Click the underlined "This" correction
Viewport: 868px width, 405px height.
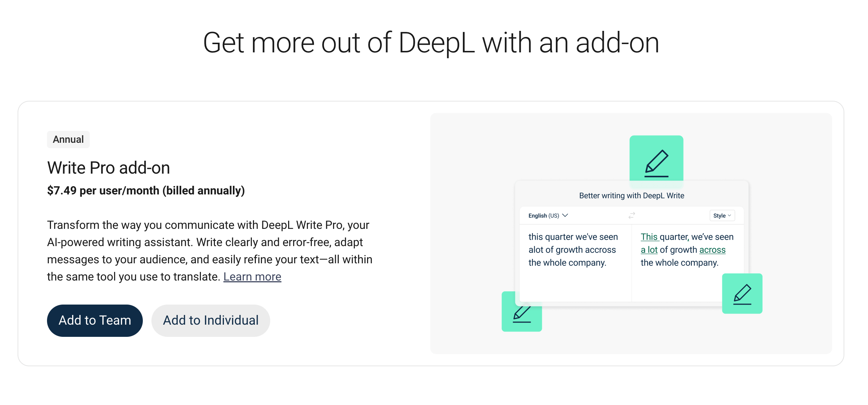click(x=649, y=237)
